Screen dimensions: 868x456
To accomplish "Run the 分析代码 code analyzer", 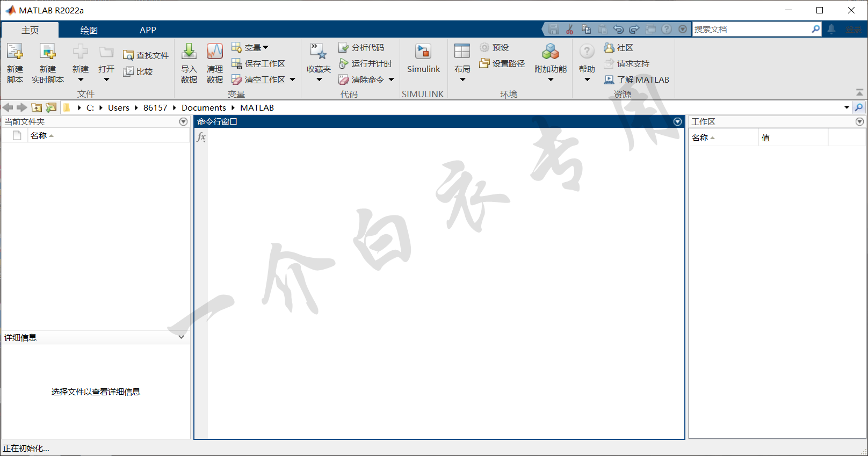I will (x=361, y=47).
